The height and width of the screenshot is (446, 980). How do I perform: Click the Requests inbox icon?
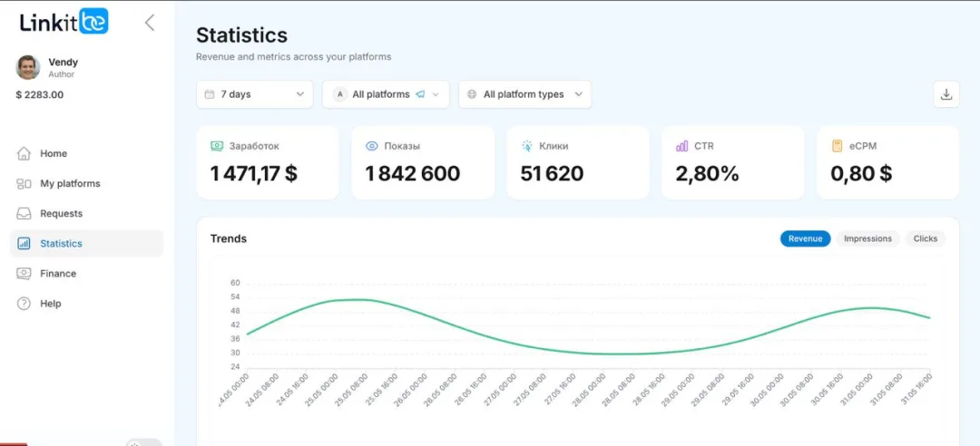pyautogui.click(x=24, y=214)
